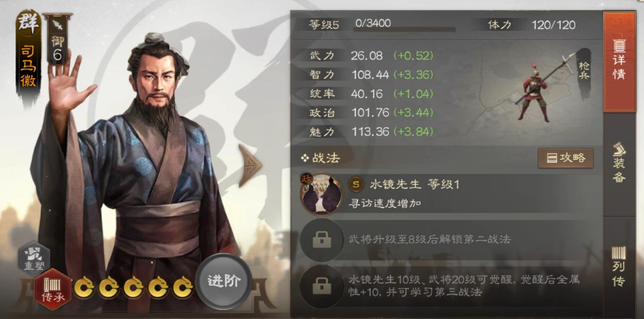
Task: Tap the 御 6 cost banner
Action: pos(58,39)
